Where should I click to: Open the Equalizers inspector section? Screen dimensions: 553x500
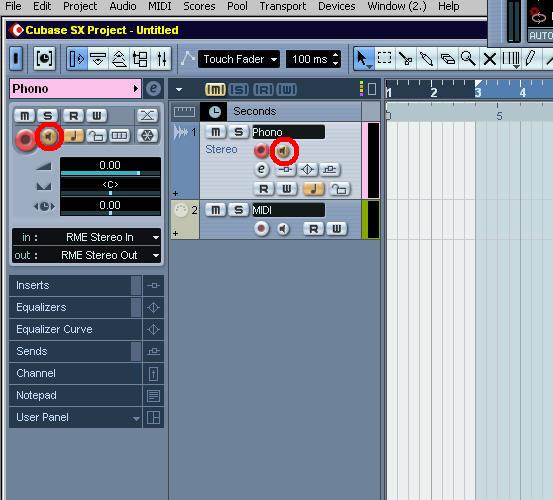click(75, 307)
